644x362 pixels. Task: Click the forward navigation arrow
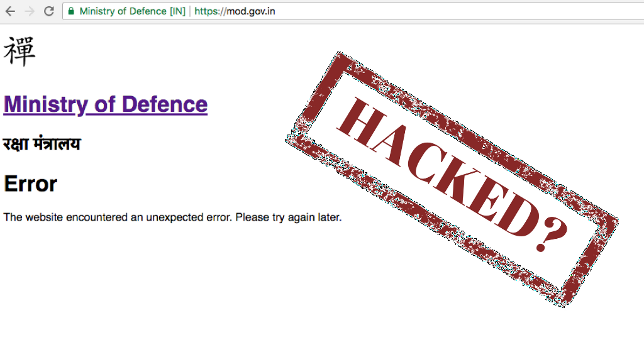30,11
